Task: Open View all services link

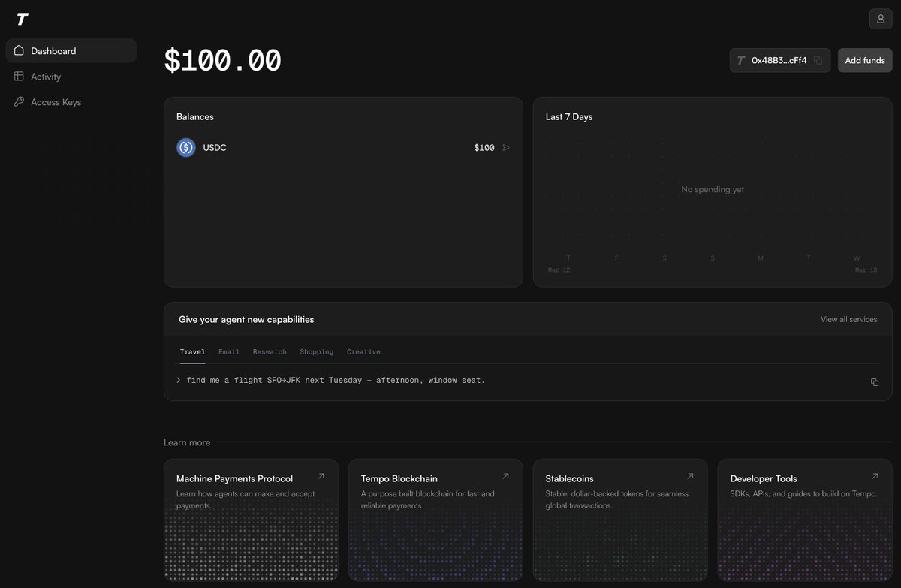Action: [848, 319]
